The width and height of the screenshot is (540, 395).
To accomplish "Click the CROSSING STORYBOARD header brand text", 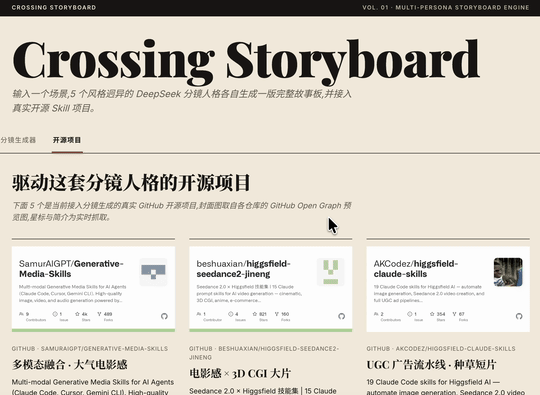I will [54, 8].
